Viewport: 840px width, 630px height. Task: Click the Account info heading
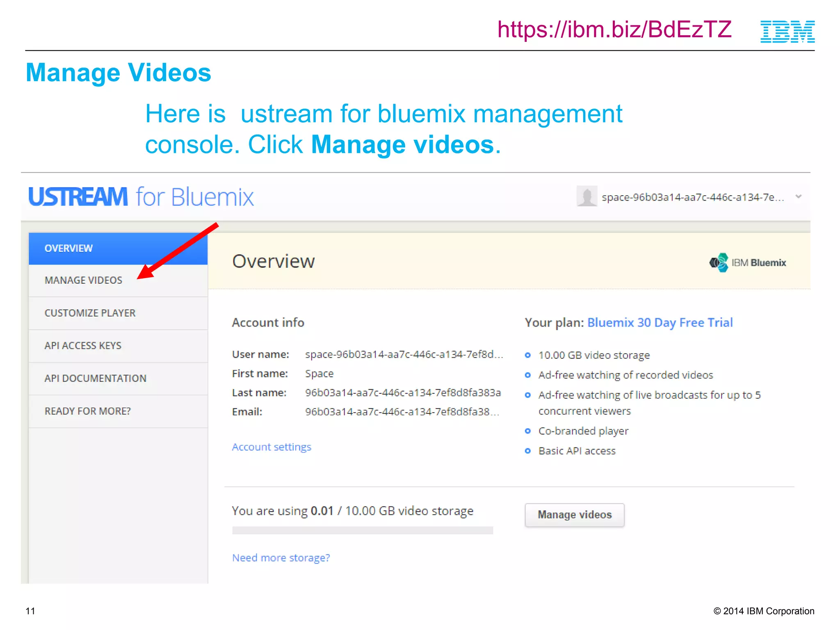tap(268, 323)
